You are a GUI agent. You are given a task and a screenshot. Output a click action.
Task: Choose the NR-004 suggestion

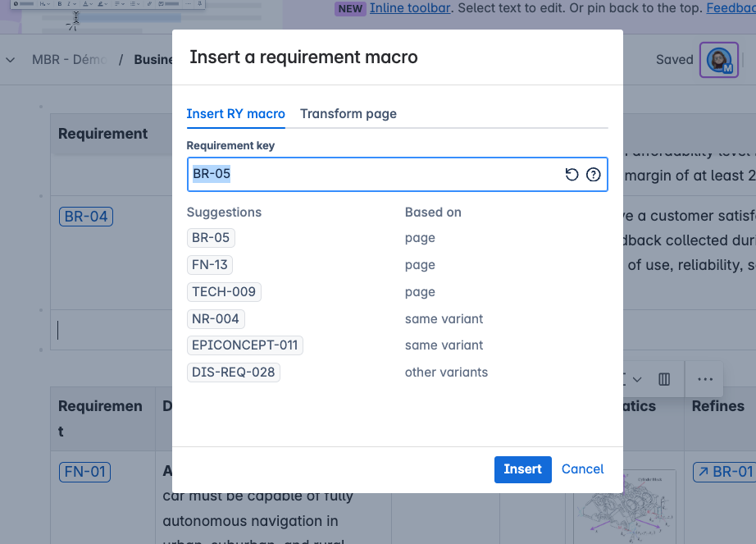coord(216,319)
